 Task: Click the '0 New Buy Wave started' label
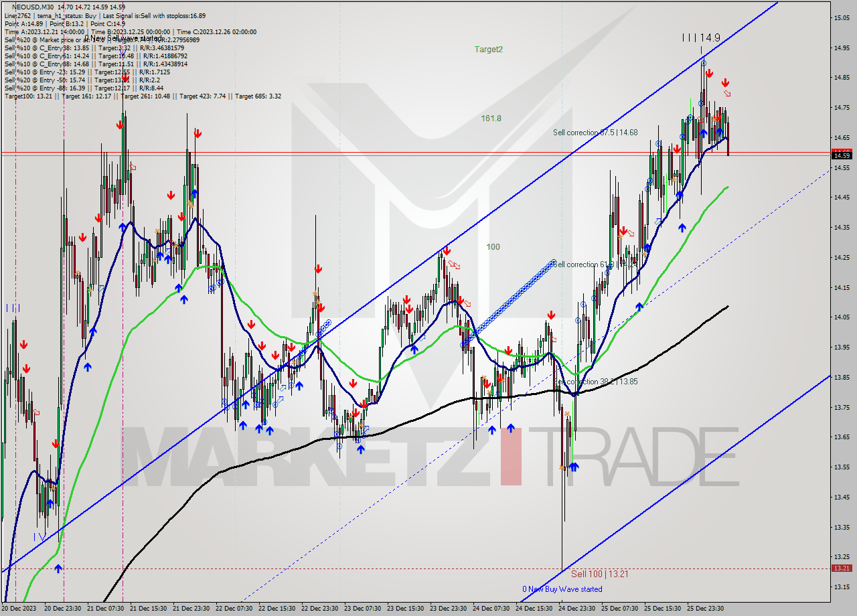[x=562, y=589]
